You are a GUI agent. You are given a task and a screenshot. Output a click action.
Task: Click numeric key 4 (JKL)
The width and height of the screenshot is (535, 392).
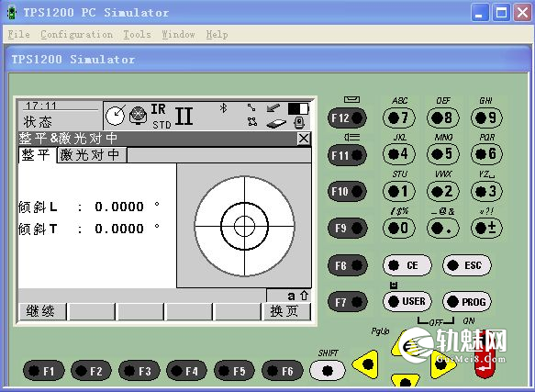click(x=399, y=154)
